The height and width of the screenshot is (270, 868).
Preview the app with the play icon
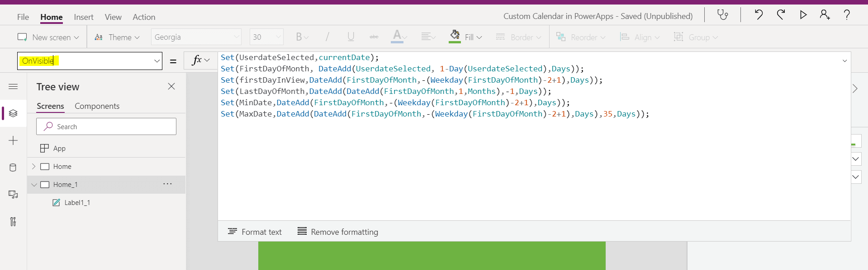pyautogui.click(x=803, y=15)
